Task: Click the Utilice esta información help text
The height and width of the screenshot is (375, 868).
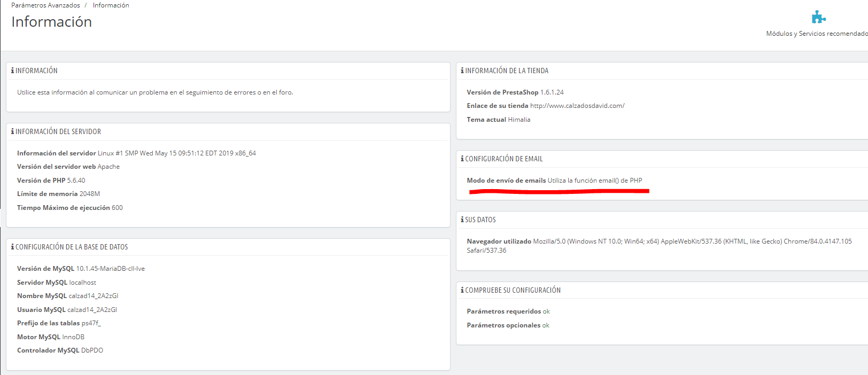Action: click(155, 92)
